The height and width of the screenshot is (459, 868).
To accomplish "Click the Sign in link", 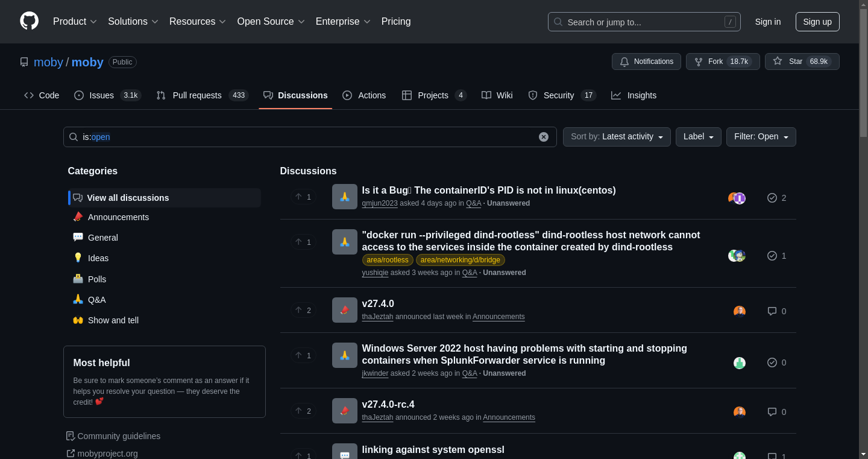I will click(x=768, y=22).
